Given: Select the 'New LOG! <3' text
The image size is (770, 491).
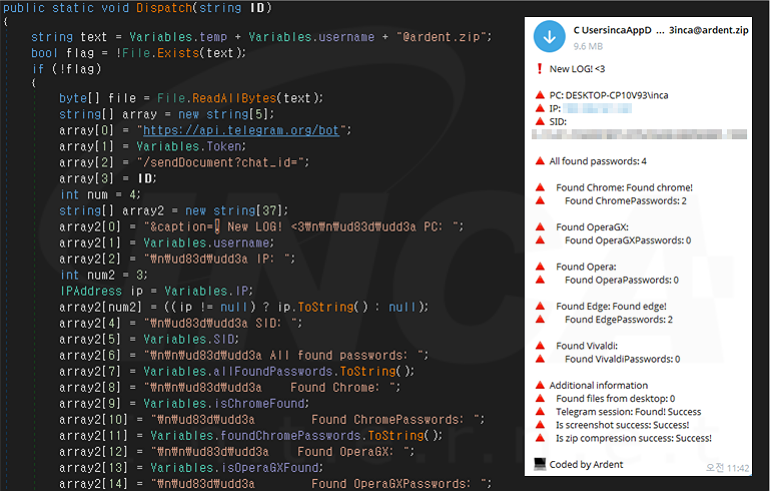Looking at the screenshot, I should (x=577, y=69).
